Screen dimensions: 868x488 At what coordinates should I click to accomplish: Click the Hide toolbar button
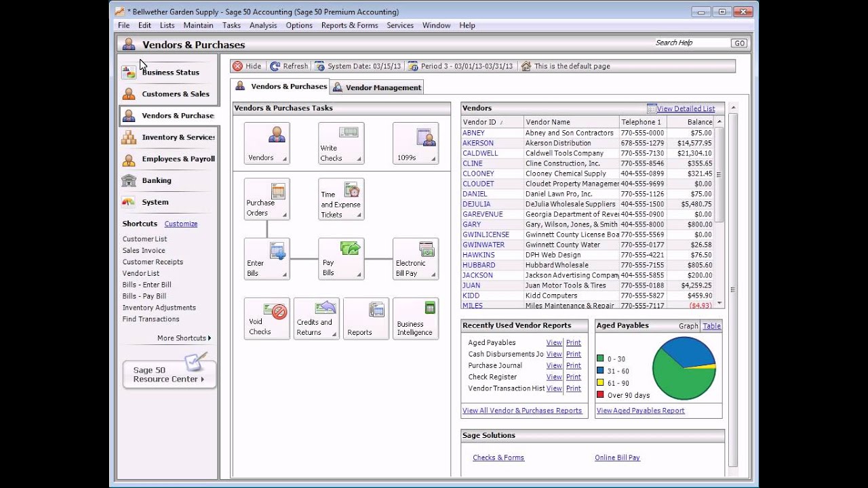tap(247, 66)
